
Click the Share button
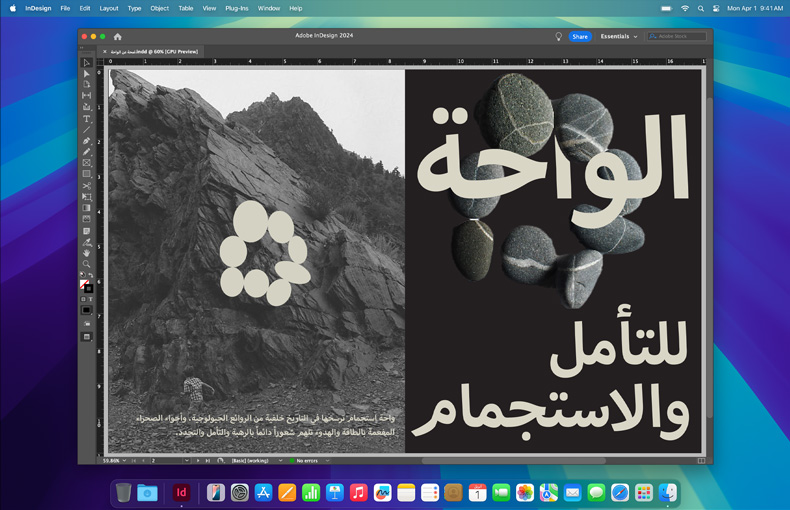point(580,37)
